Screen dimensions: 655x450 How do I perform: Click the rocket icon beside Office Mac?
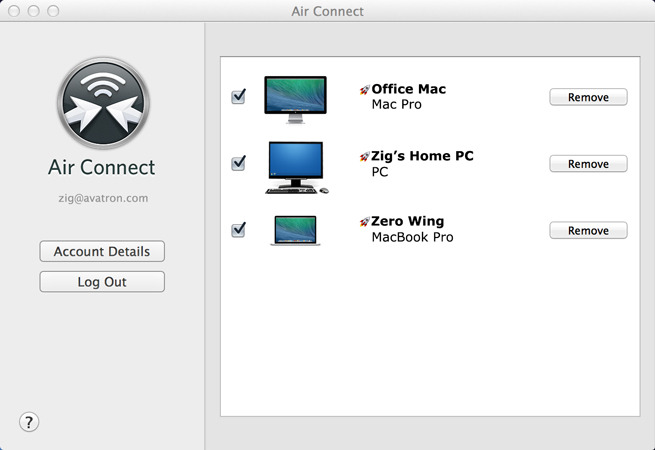tap(364, 90)
